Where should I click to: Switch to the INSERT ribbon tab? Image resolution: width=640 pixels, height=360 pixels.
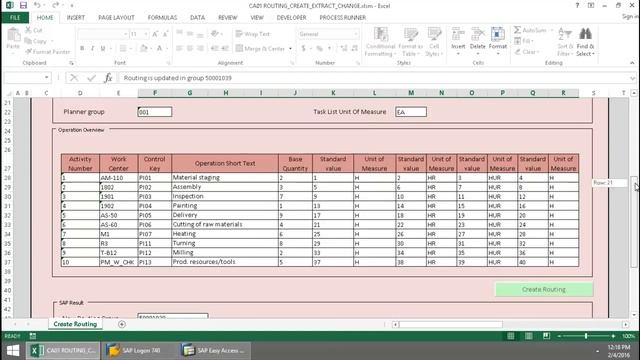click(x=76, y=18)
